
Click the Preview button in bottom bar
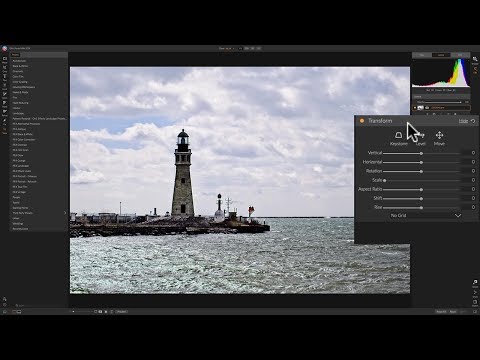coord(121,312)
